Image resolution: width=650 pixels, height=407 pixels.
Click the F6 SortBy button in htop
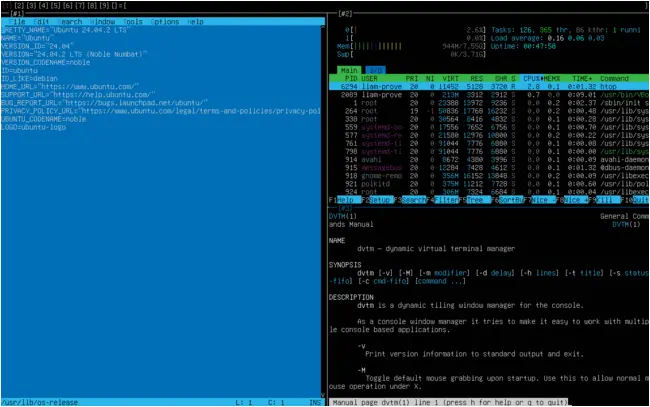pos(507,200)
